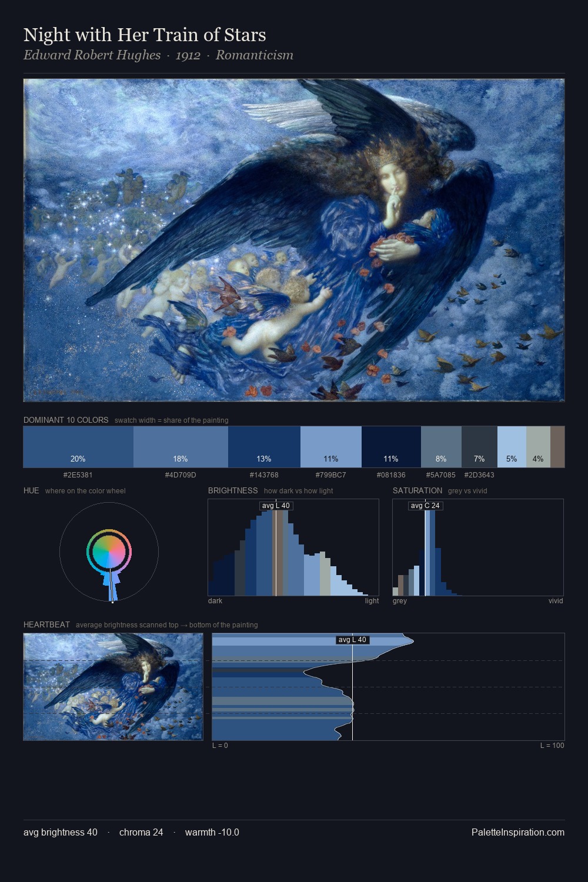This screenshot has height=882, width=588.
Task: Click the 'DOMINANT 10 COLORS' heading
Action: [x=66, y=420]
